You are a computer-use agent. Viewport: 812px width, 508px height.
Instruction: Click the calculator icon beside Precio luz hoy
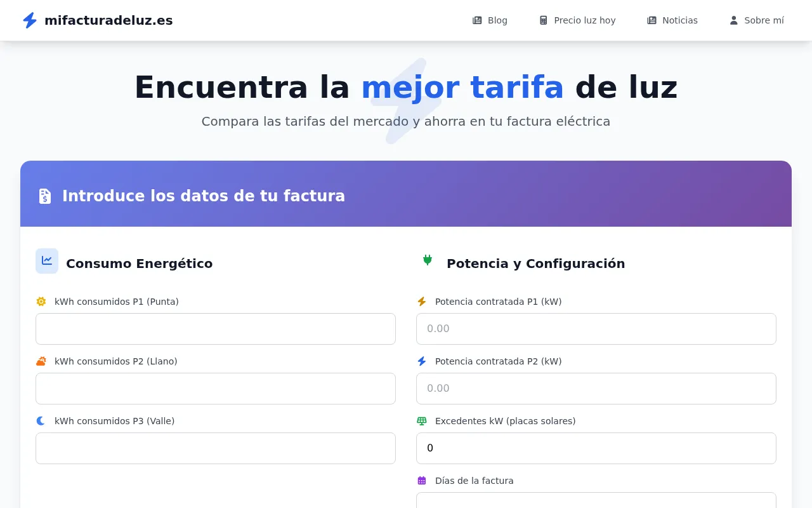[543, 20]
